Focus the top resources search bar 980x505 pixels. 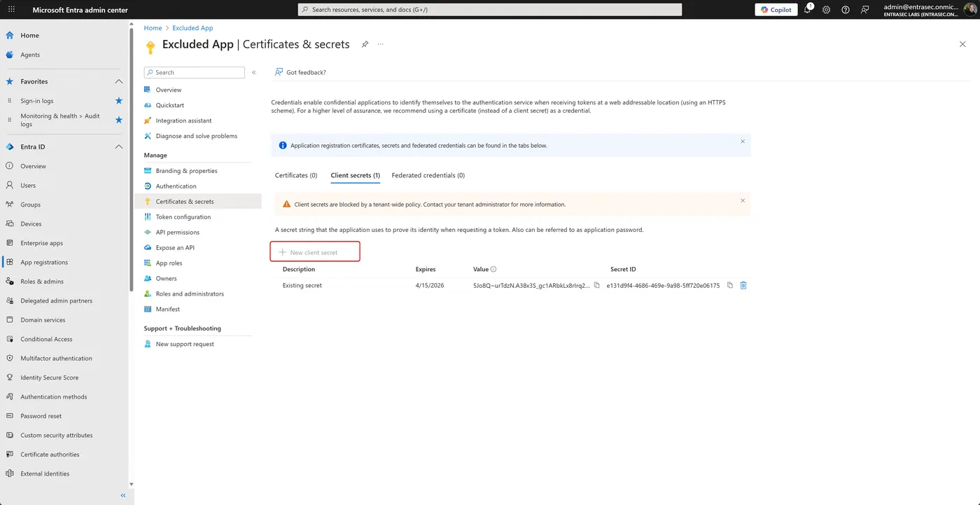point(489,10)
